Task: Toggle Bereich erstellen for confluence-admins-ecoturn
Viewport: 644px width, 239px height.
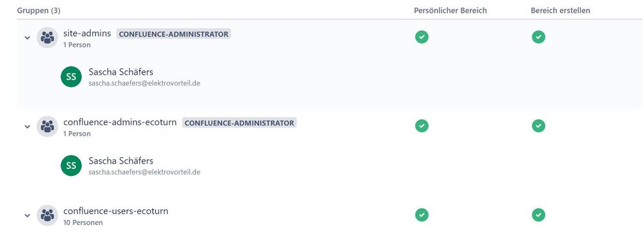Action: tap(538, 126)
